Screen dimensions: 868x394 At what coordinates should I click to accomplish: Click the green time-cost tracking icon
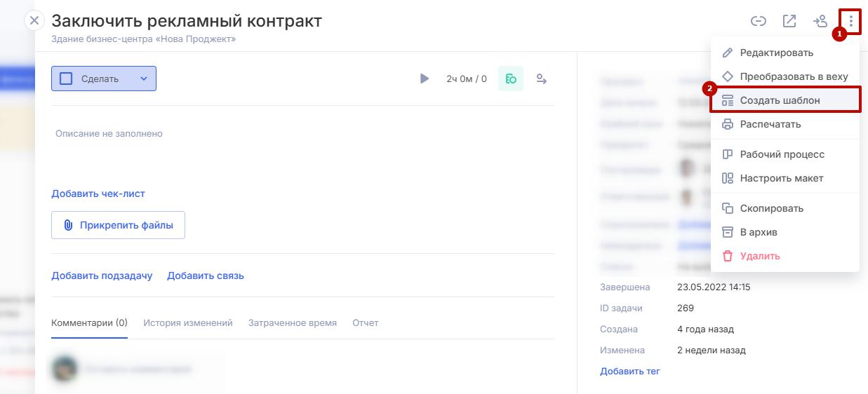pyautogui.click(x=511, y=79)
